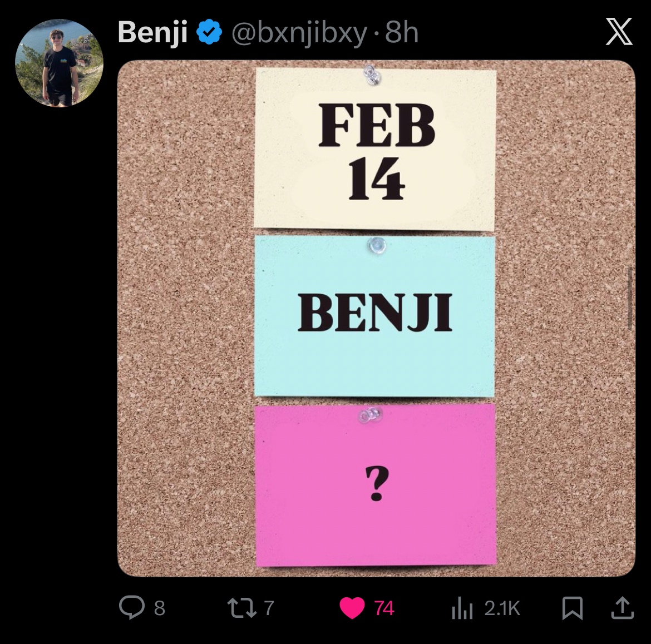The width and height of the screenshot is (651, 644).
Task: Open Benji's profile picture
Action: pyautogui.click(x=59, y=63)
